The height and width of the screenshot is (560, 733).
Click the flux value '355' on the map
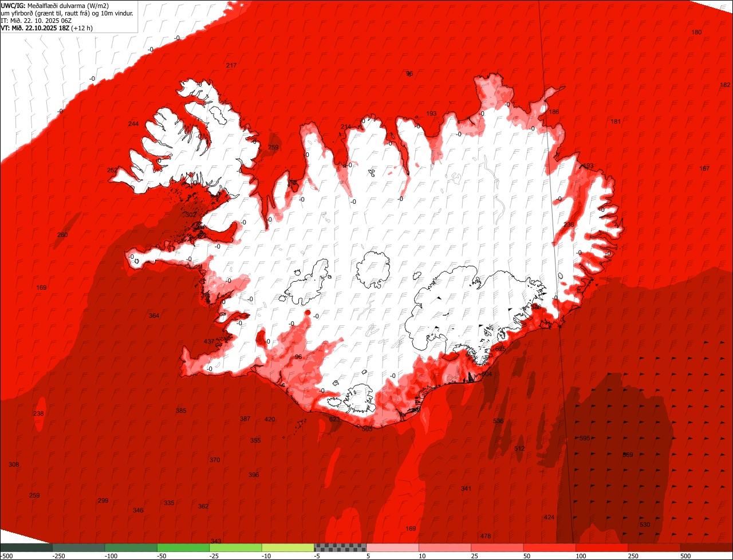click(x=255, y=441)
